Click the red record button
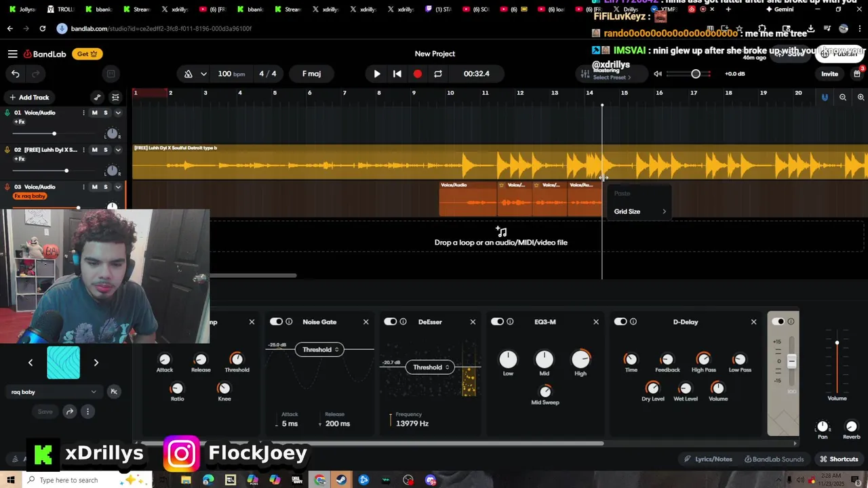Viewport: 868px width, 488px height. pyautogui.click(x=418, y=74)
